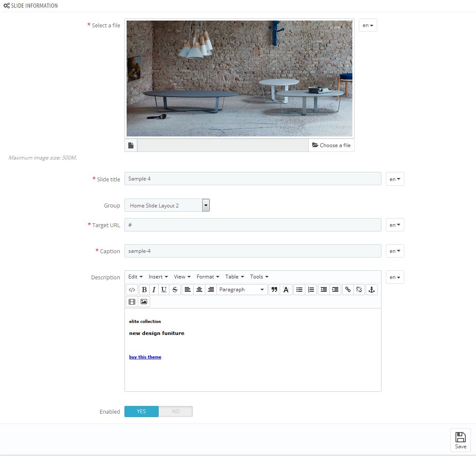476x456 pixels.
Task: Click the text 'new design funiture' in editor
Action: [157, 333]
